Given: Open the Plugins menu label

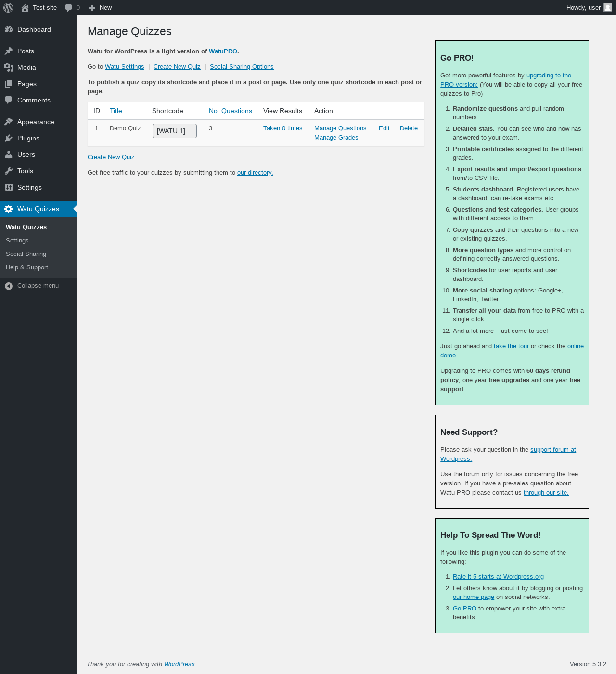Looking at the screenshot, I should pos(28,138).
